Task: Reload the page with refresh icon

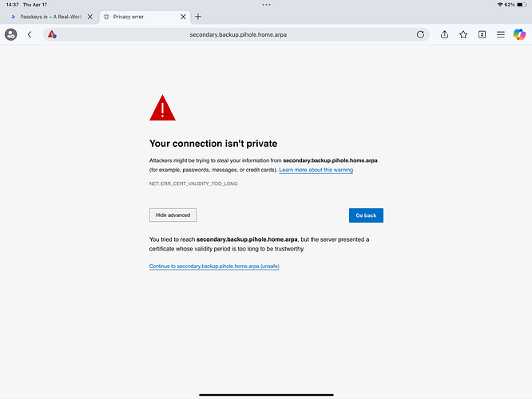Action: pyautogui.click(x=420, y=34)
